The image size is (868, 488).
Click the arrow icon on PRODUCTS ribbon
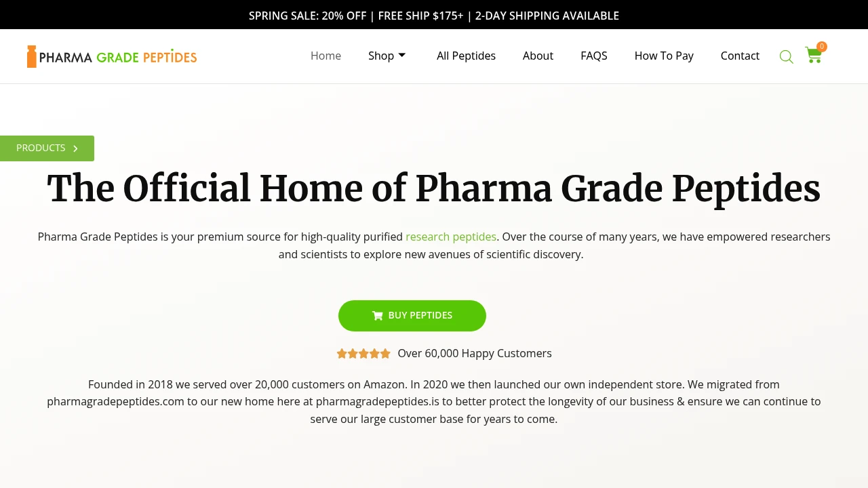75,148
